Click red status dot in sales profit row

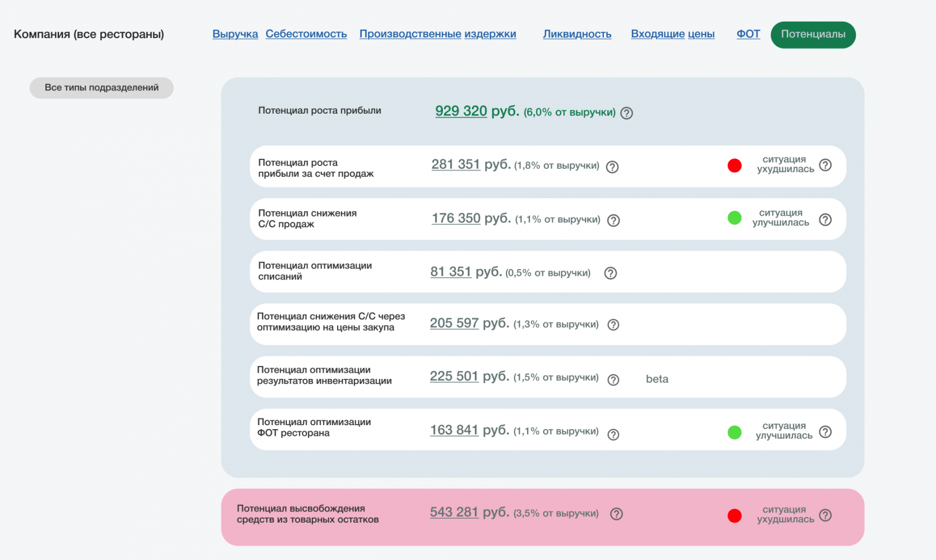click(x=734, y=165)
